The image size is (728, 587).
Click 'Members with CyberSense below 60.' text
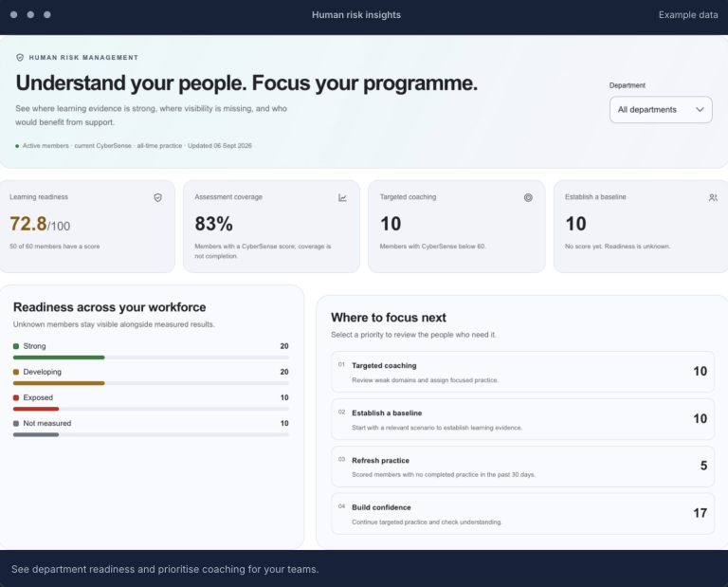coord(432,247)
